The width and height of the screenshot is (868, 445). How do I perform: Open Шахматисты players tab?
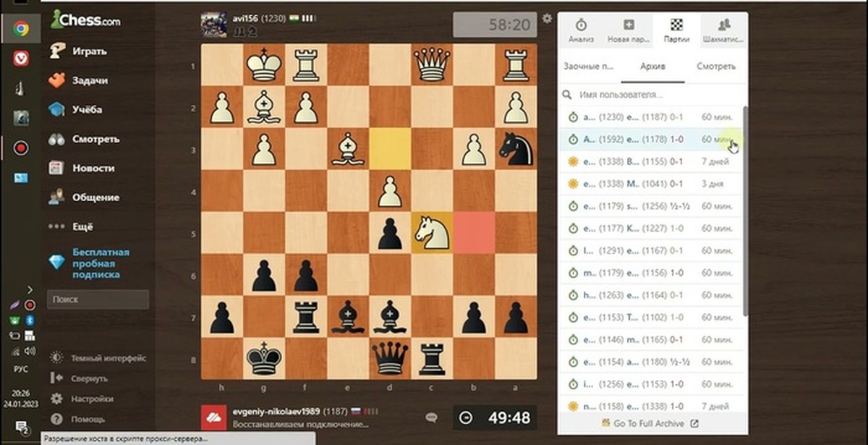(724, 30)
